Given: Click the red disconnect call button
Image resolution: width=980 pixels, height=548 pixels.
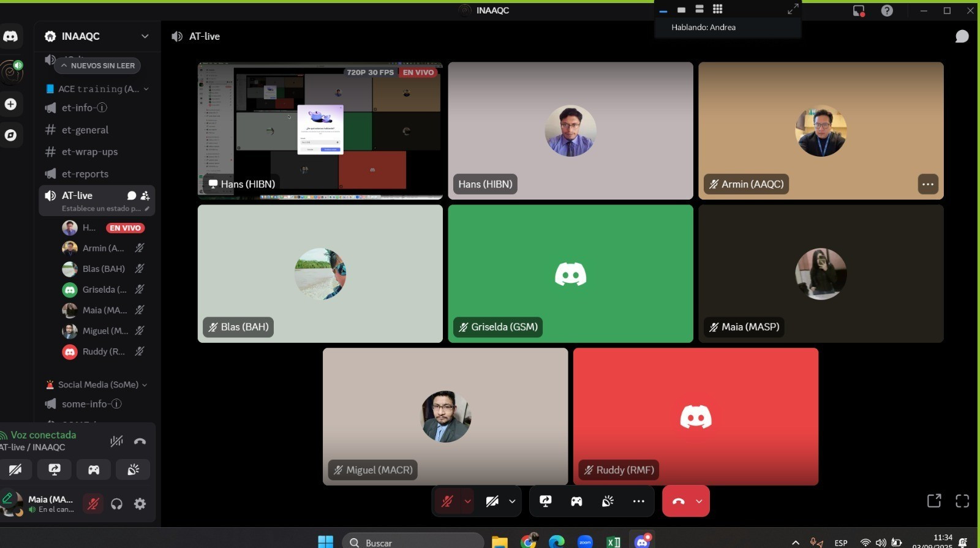Looking at the screenshot, I should coord(678,501).
